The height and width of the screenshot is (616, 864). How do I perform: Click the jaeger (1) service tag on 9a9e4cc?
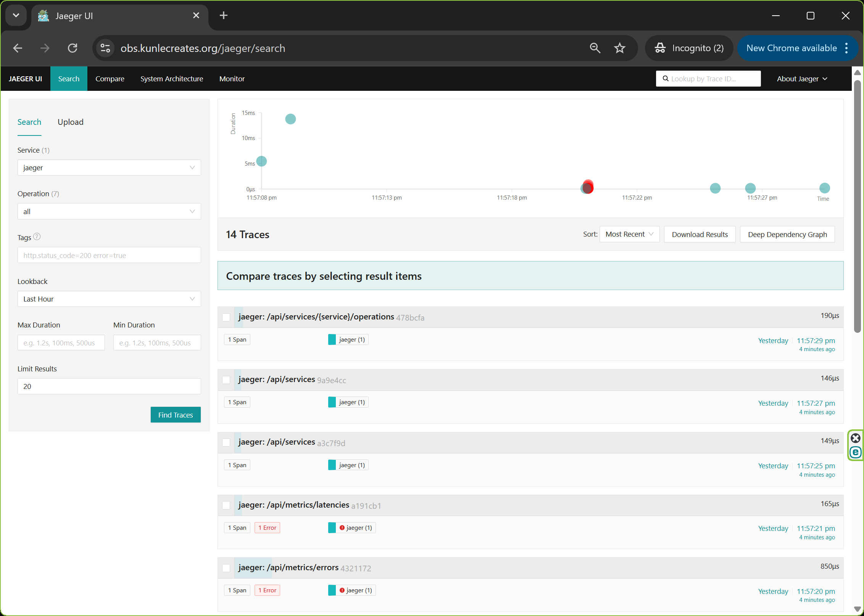348,402
